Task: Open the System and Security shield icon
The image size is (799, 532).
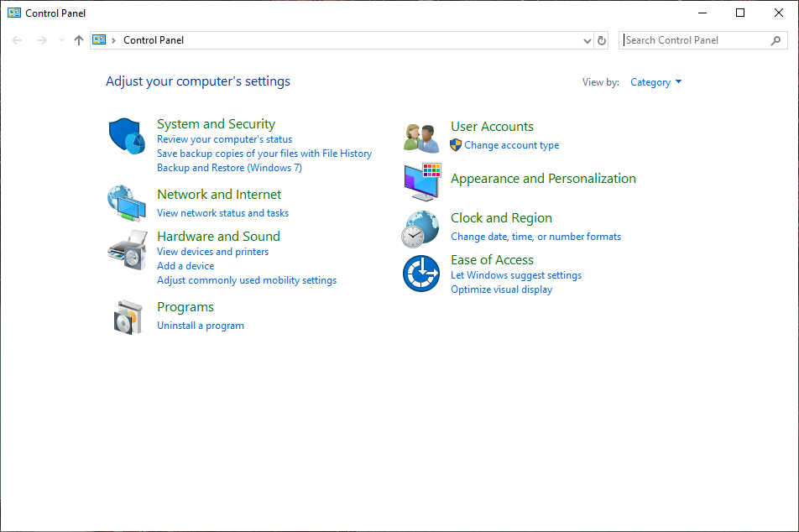Action: pyautogui.click(x=127, y=136)
